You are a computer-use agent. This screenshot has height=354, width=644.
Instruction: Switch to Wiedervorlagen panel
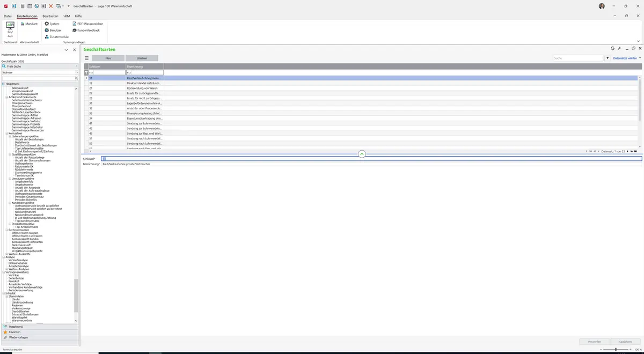[39, 337]
